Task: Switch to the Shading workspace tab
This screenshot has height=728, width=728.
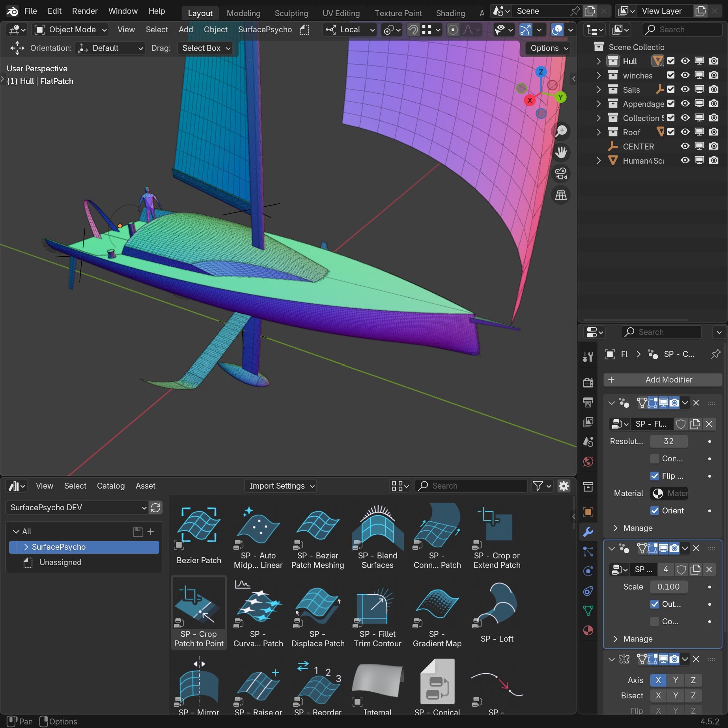Action: coord(450,13)
